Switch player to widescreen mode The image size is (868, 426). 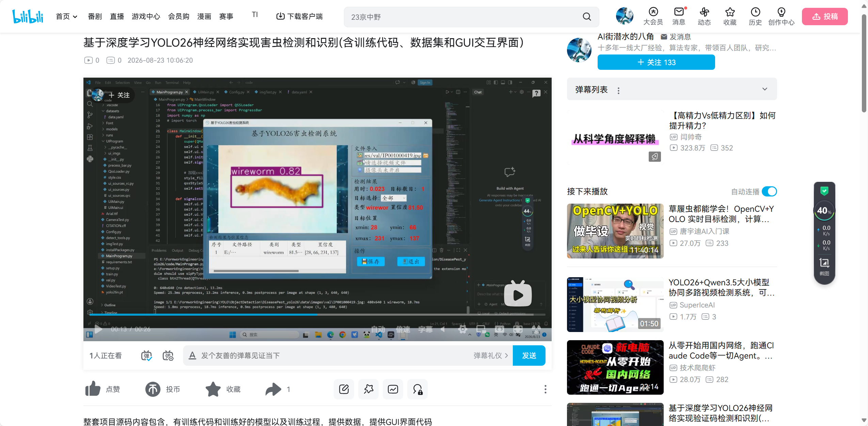[499, 329]
